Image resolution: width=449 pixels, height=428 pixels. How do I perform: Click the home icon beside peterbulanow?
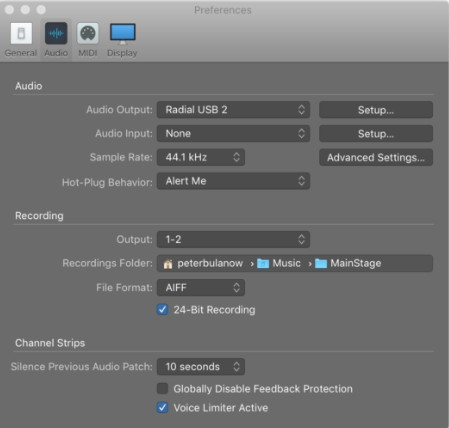[x=168, y=264]
